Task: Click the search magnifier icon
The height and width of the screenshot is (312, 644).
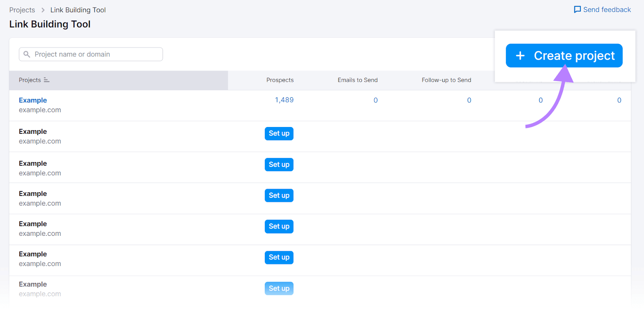Action: coord(27,54)
